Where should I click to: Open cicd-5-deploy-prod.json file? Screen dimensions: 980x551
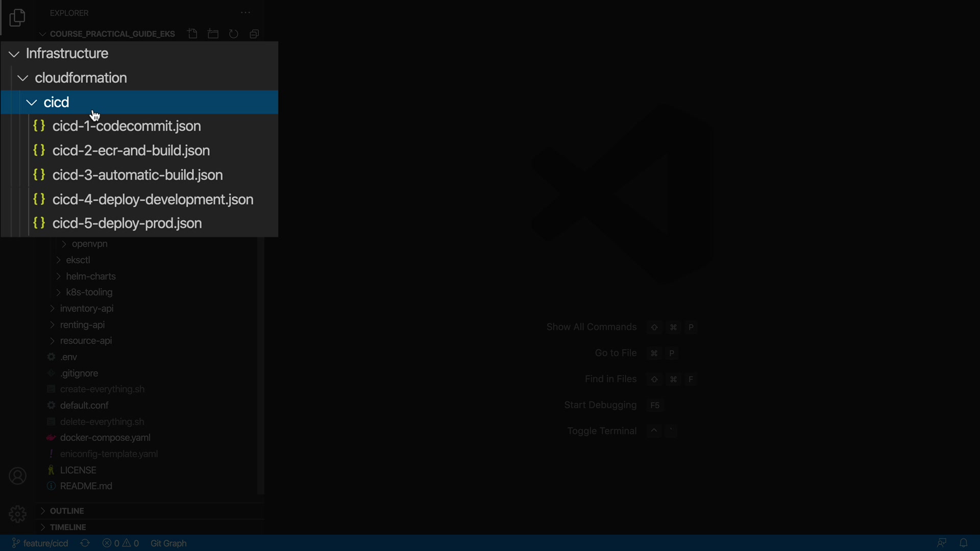(x=128, y=223)
